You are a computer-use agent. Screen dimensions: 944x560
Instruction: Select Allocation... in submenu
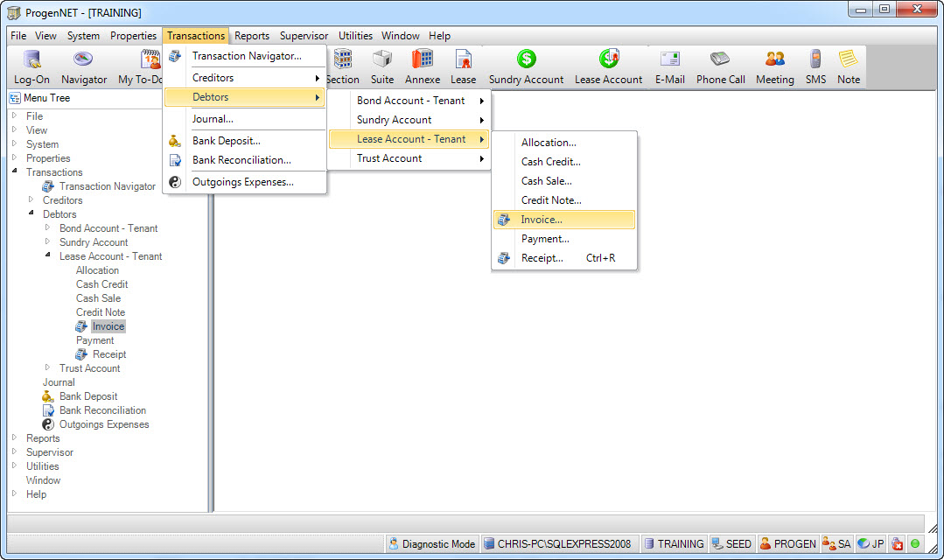point(563,143)
